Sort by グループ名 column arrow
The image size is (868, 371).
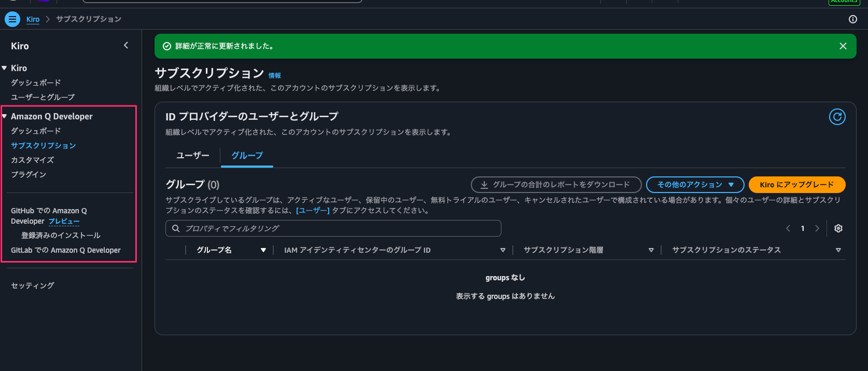pyautogui.click(x=263, y=250)
